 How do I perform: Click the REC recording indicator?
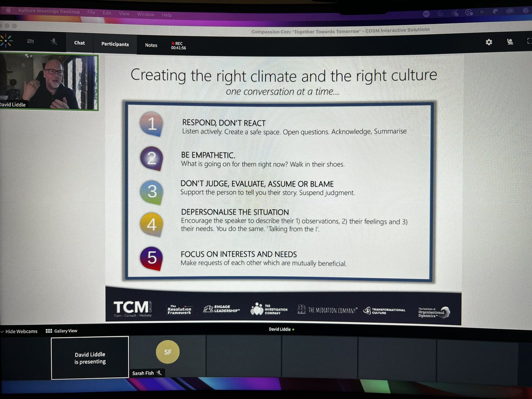pos(179,46)
